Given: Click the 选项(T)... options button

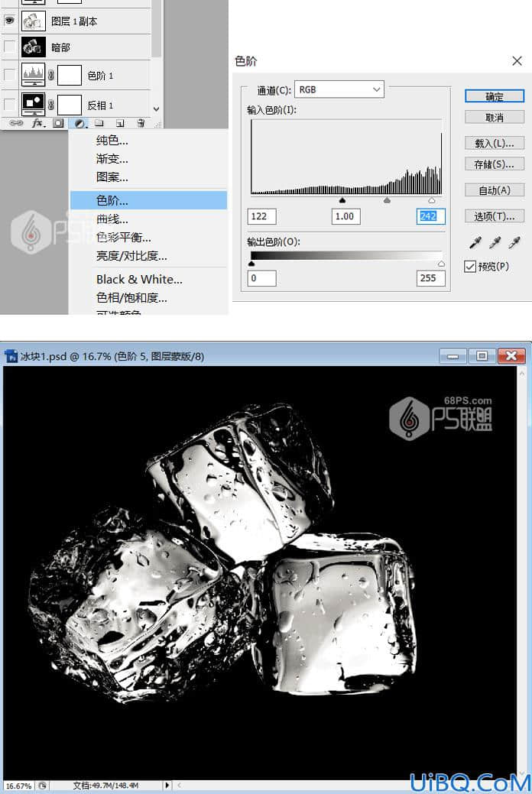Looking at the screenshot, I should [x=495, y=216].
